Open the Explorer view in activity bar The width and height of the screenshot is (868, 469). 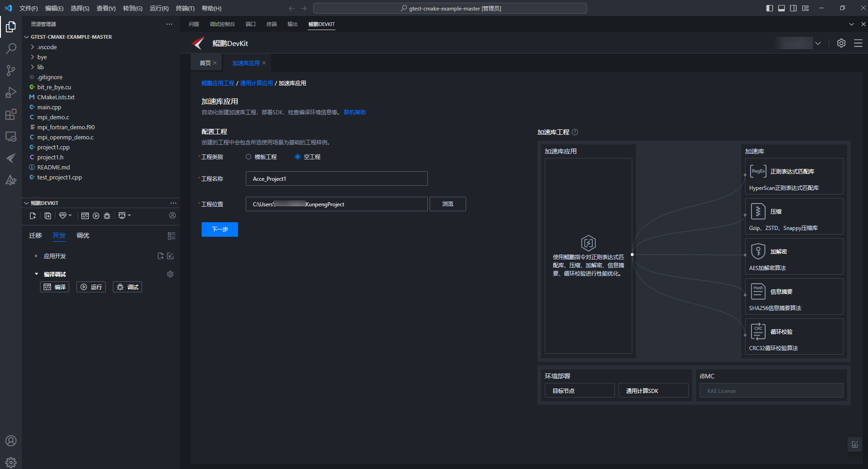click(11, 27)
